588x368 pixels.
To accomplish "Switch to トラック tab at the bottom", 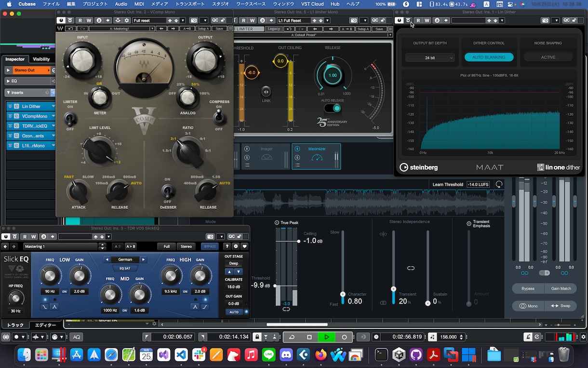I will pyautogui.click(x=15, y=325).
